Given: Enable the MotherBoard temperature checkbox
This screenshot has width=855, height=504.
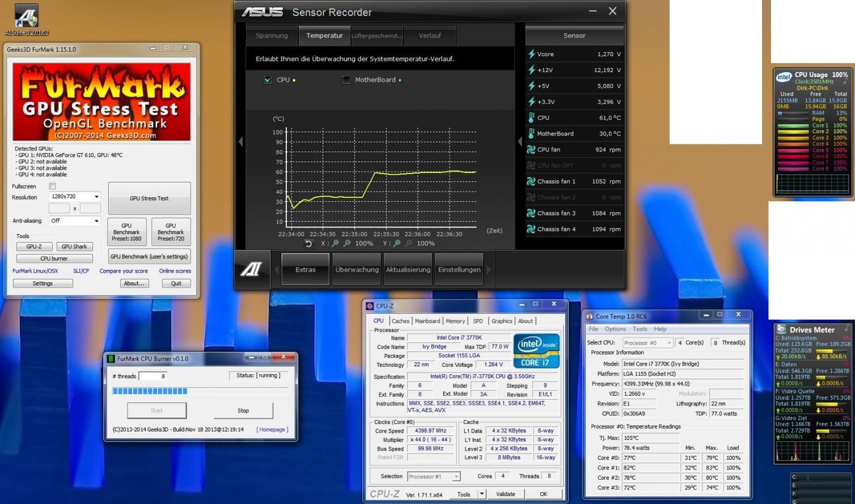Looking at the screenshot, I should pyautogui.click(x=346, y=80).
